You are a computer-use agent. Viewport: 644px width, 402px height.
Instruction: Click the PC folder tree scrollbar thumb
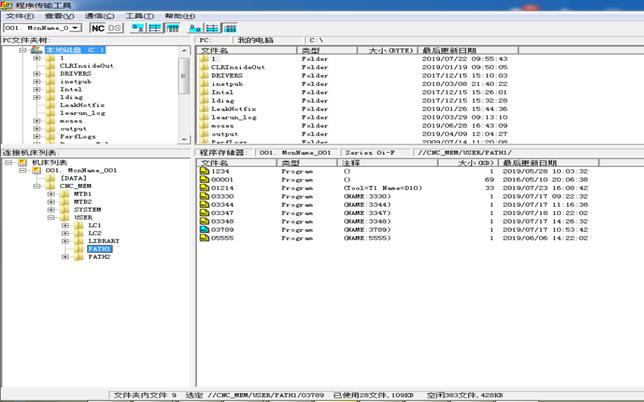[x=184, y=76]
